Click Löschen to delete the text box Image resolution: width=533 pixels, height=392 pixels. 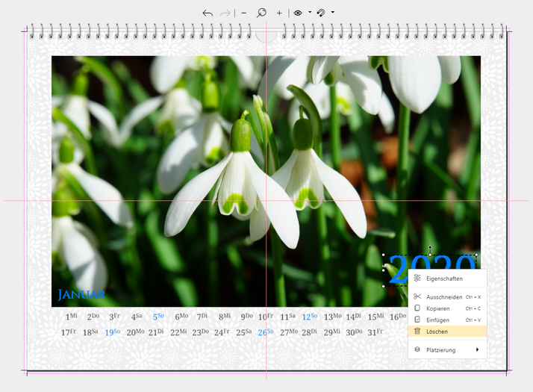[447, 331]
